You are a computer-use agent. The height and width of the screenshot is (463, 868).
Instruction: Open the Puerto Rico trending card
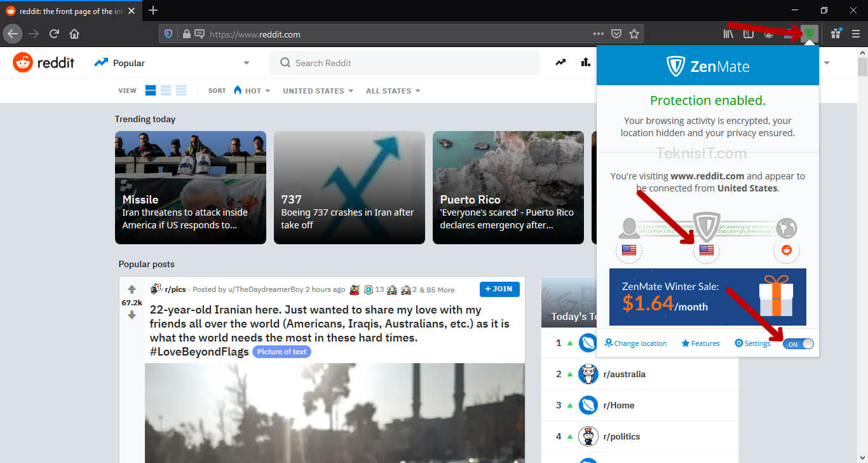click(x=508, y=188)
